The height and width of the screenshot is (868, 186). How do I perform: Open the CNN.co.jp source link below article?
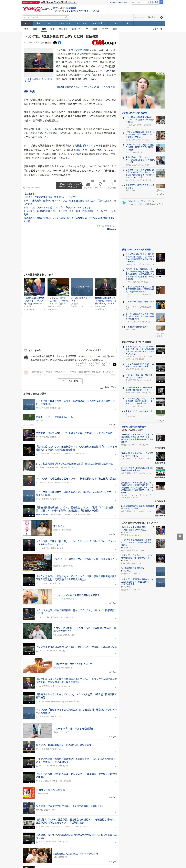pyautogui.click(x=111, y=229)
